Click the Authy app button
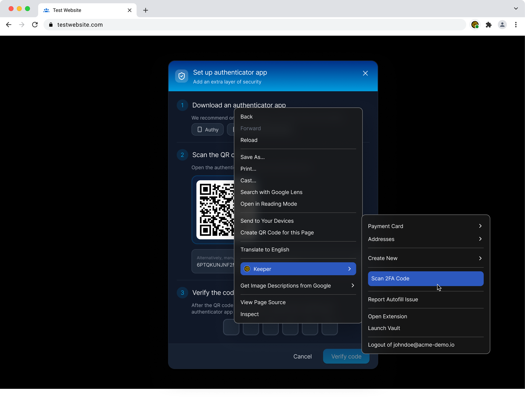This screenshot has height=420, width=525. click(208, 130)
